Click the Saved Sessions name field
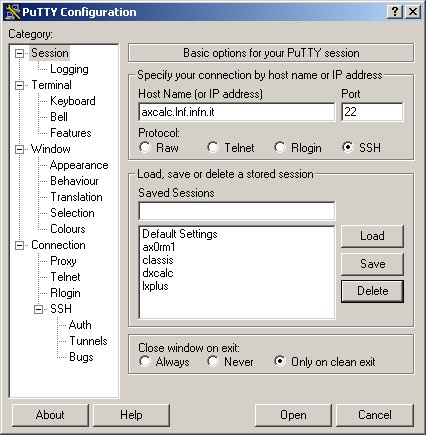Viewport: 426px width, 435px height. pyautogui.click(x=237, y=211)
